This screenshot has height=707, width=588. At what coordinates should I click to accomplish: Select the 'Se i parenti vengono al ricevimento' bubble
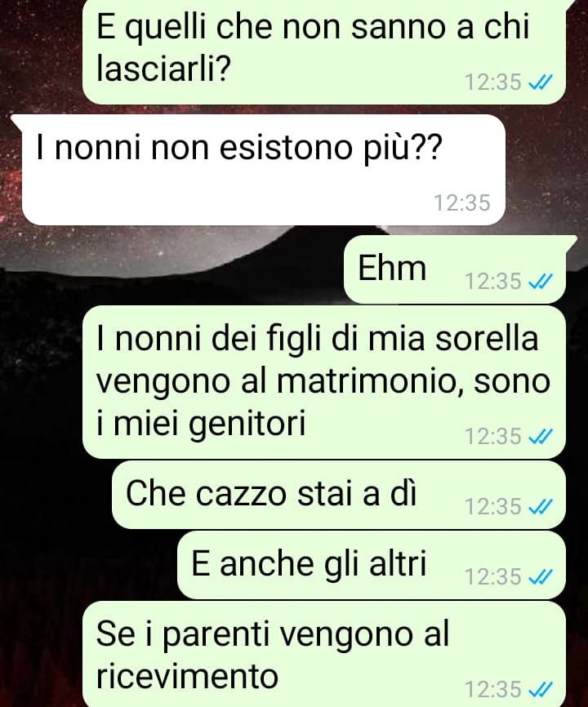click(323, 654)
